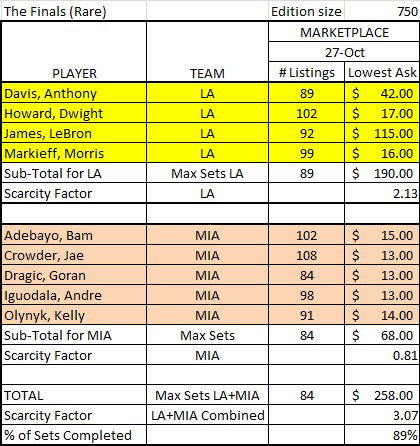Select the '# Listings' column header

[307, 72]
